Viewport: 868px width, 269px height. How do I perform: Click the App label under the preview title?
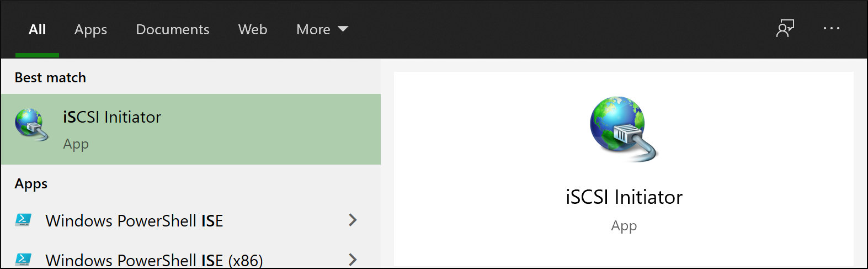click(x=624, y=226)
